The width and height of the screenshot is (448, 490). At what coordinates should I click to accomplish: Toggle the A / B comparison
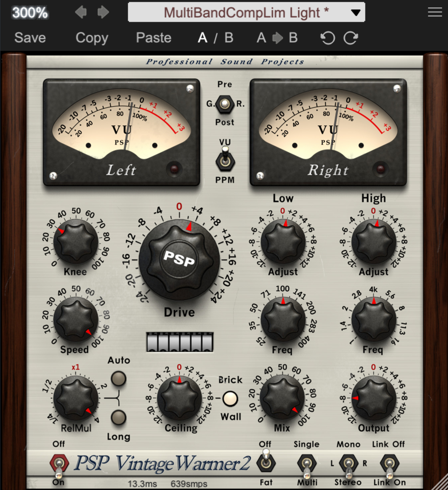pyautogui.click(x=215, y=38)
